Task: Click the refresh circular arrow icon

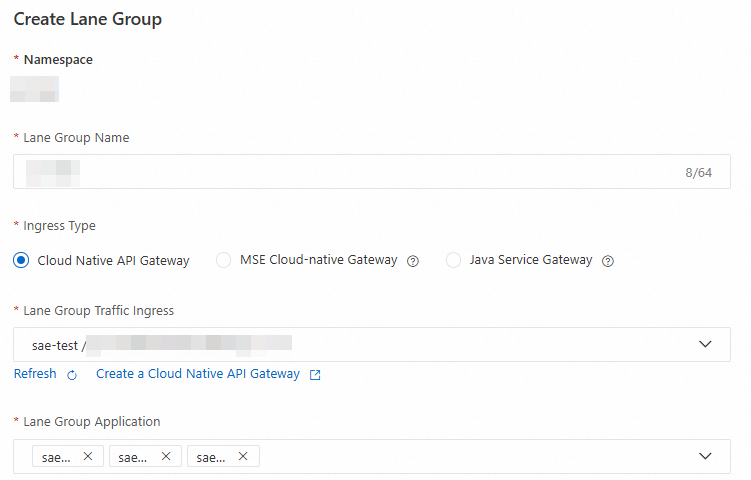Action: point(72,375)
